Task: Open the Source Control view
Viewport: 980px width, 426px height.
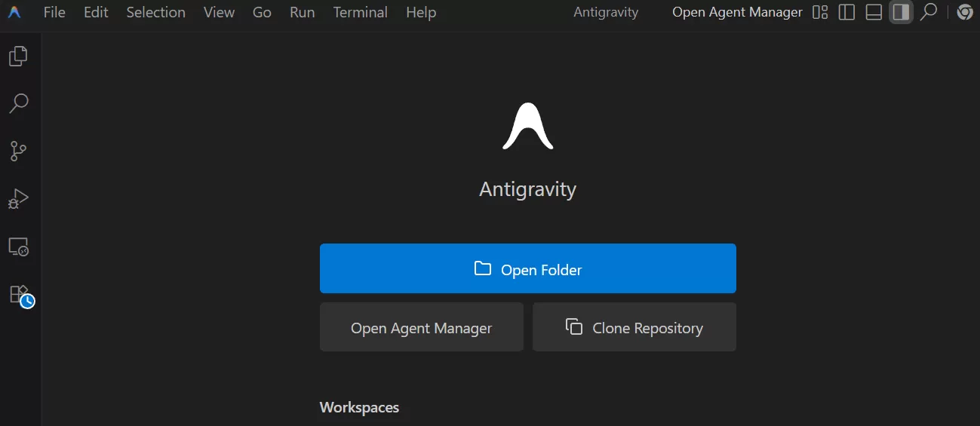Action: pyautogui.click(x=18, y=151)
